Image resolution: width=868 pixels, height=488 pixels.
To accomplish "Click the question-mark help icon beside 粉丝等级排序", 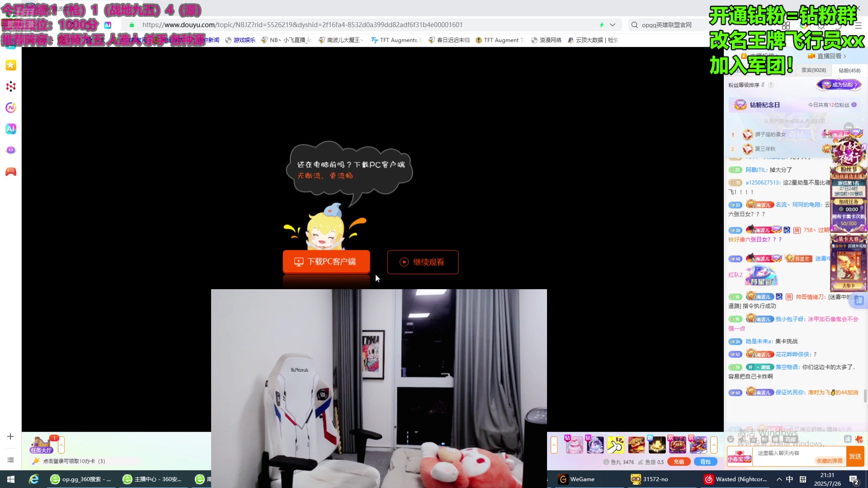I will (771, 85).
